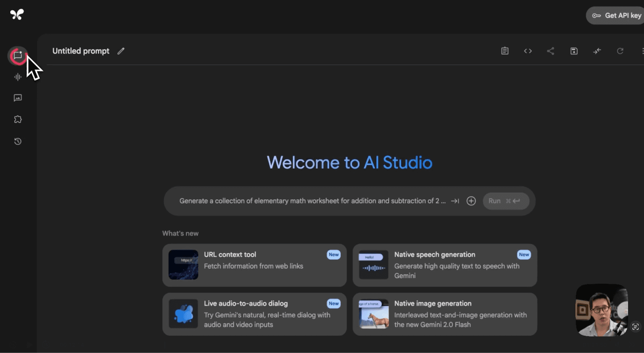Click the compare mode arrows icon
This screenshot has width=644, height=353.
tap(597, 51)
